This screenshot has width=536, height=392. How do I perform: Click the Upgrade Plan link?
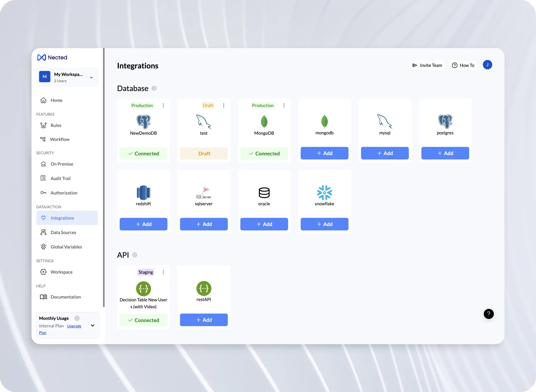pos(74,326)
